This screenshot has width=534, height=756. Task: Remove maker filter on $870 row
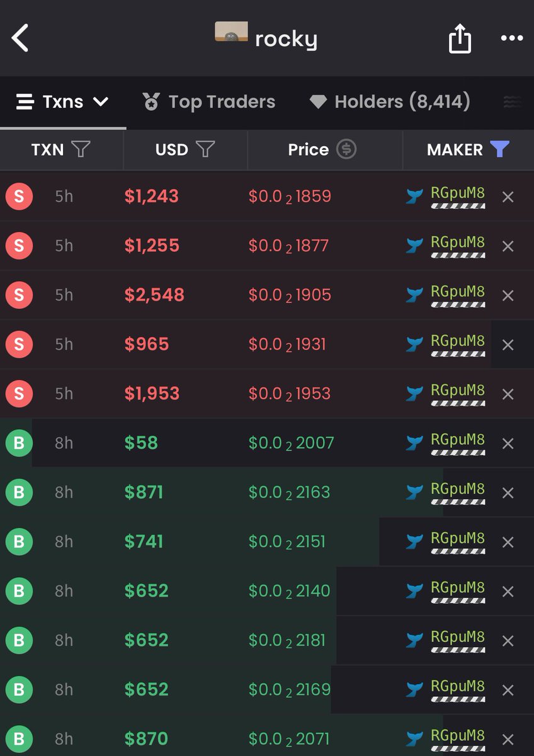point(508,739)
